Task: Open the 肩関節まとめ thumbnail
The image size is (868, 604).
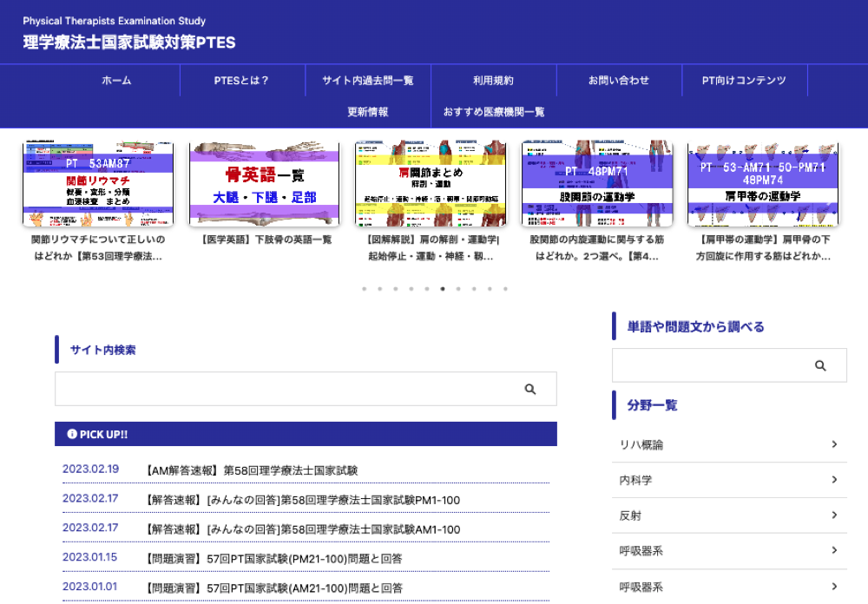Action: (431, 183)
